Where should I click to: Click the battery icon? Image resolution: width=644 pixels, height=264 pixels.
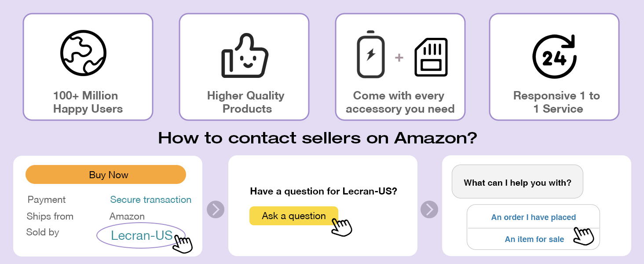[x=370, y=55]
